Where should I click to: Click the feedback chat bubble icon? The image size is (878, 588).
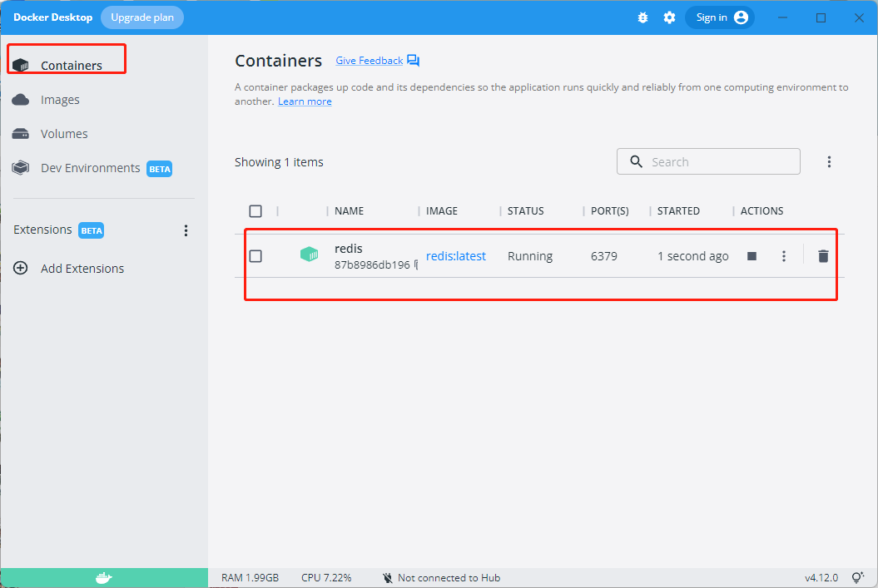(414, 61)
